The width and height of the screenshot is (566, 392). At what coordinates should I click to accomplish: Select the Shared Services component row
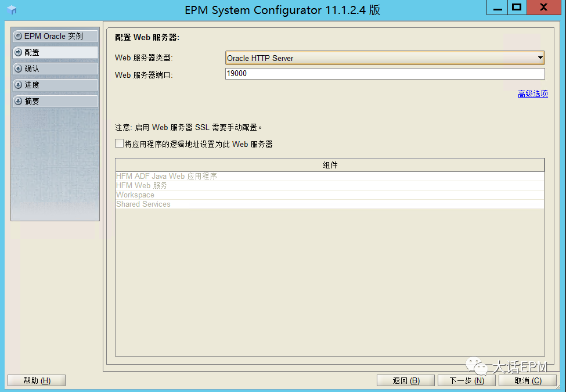pos(330,204)
